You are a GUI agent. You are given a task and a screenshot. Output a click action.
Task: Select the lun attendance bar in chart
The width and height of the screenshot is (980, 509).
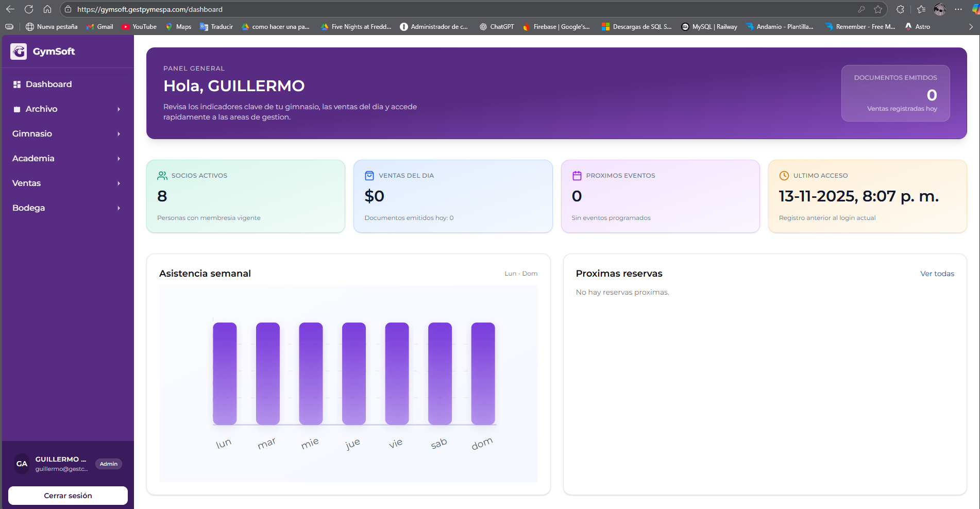(x=225, y=374)
